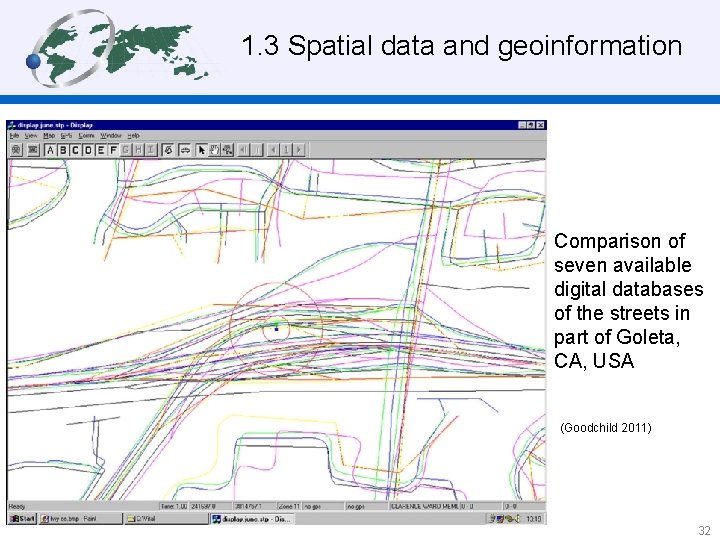Open the File menu

pos(14,135)
